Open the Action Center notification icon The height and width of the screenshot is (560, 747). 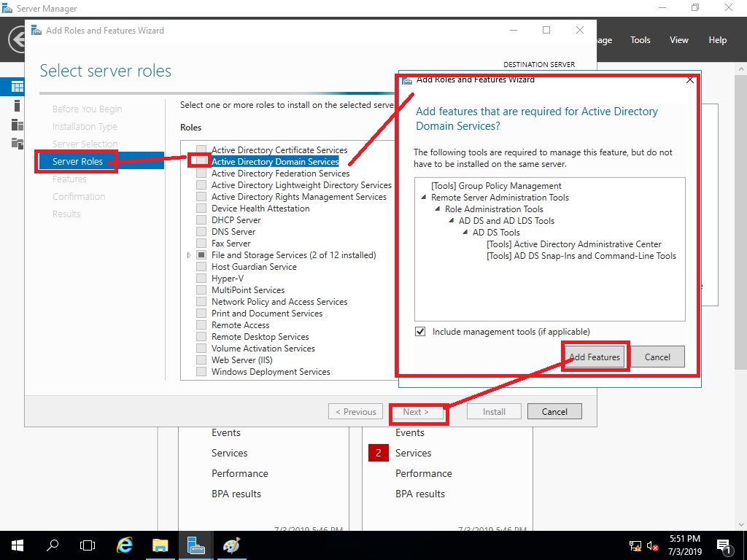(724, 545)
